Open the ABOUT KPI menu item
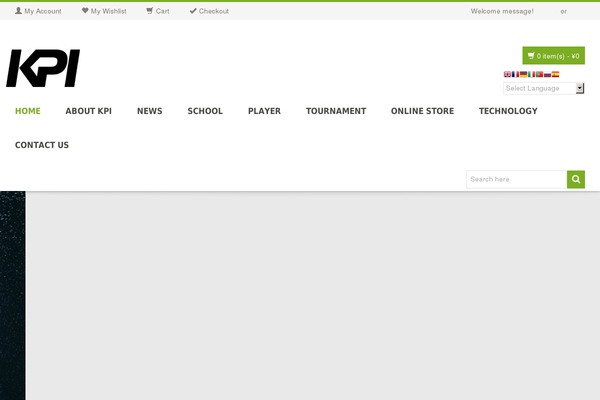This screenshot has height=400, width=600. coord(88,111)
